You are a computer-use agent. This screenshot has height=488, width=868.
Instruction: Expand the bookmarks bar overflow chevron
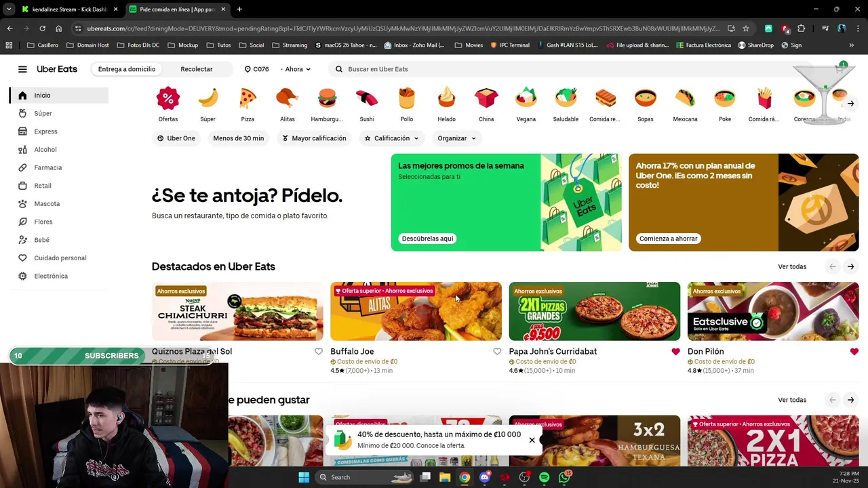[852, 45]
